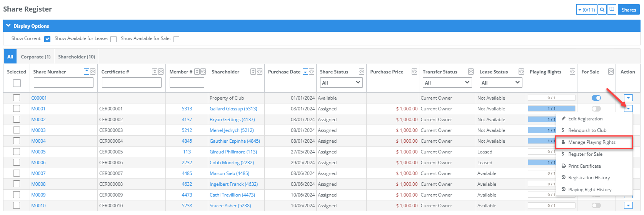Open the Transfer Status filter dropdown
The width and height of the screenshot is (644, 215).
pos(447,82)
